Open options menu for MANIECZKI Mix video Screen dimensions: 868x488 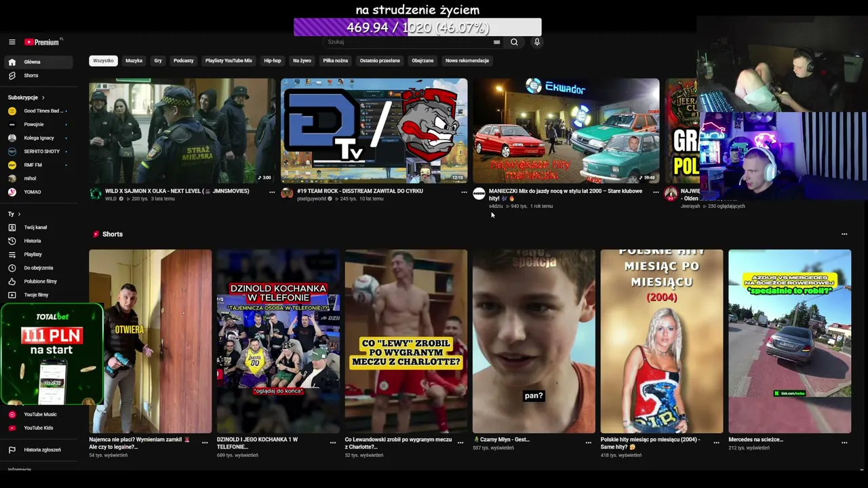coord(655,192)
